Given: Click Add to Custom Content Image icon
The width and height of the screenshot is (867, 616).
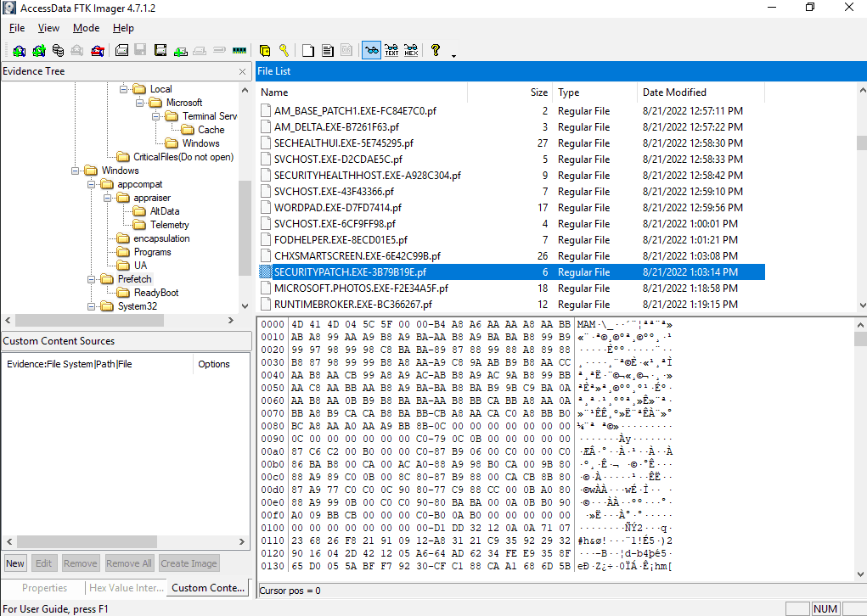Looking at the screenshot, I should click(180, 51).
